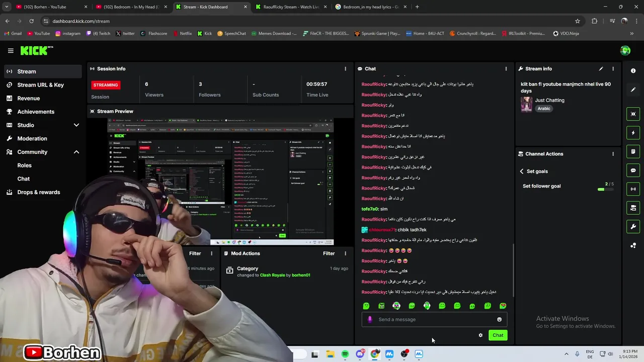Toggle the notes document widget icon

coord(633,151)
